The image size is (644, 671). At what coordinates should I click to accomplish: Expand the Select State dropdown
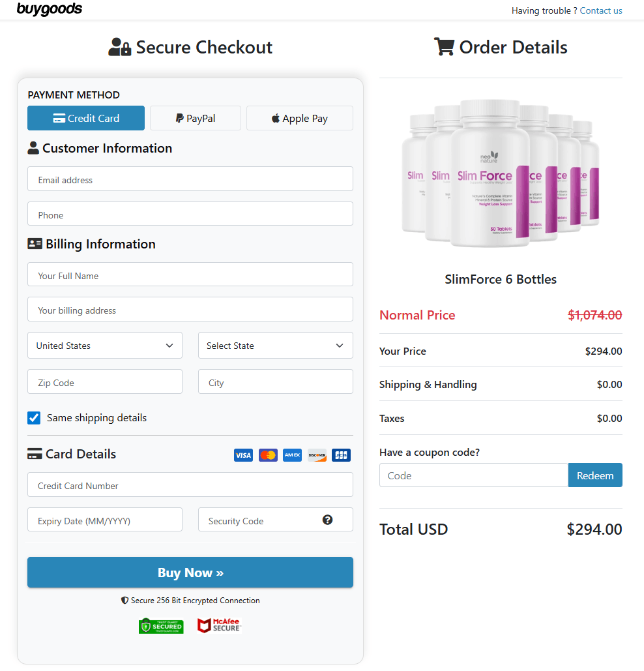[275, 345]
